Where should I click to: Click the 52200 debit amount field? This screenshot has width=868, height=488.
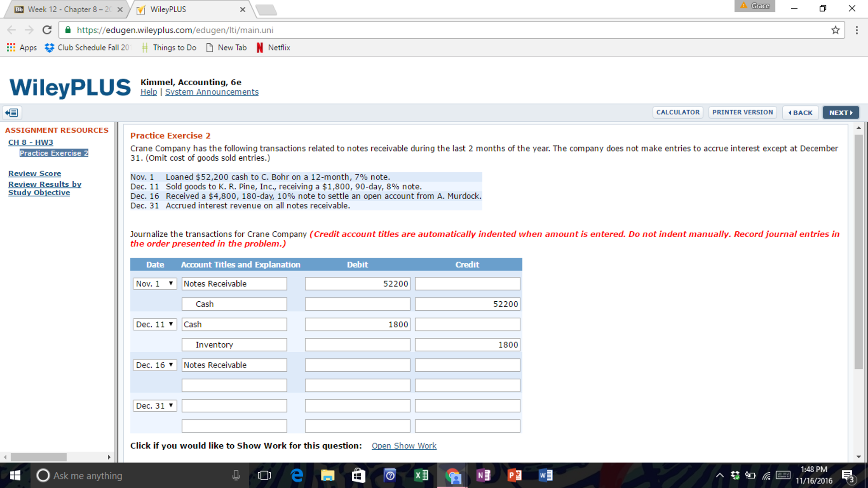[358, 283]
